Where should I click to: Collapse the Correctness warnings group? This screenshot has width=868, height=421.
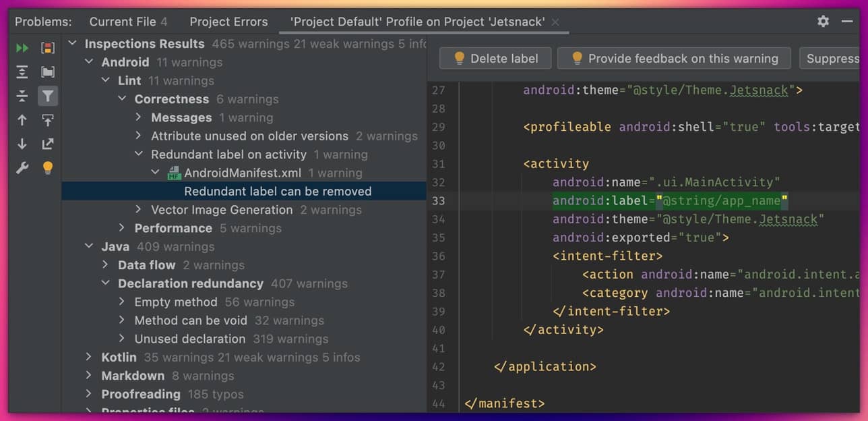click(122, 99)
